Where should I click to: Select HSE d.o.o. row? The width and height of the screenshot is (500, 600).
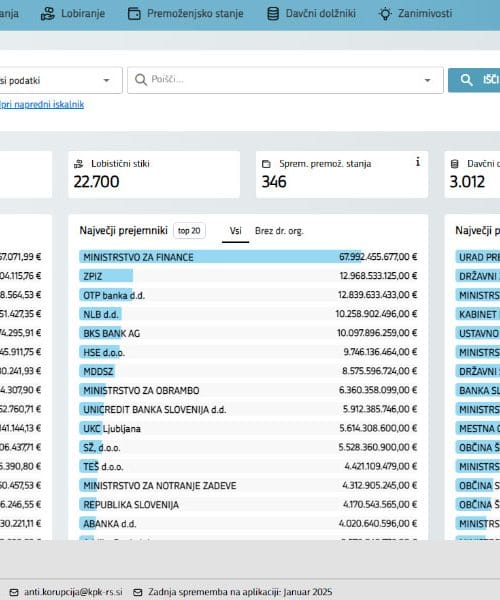(x=248, y=352)
